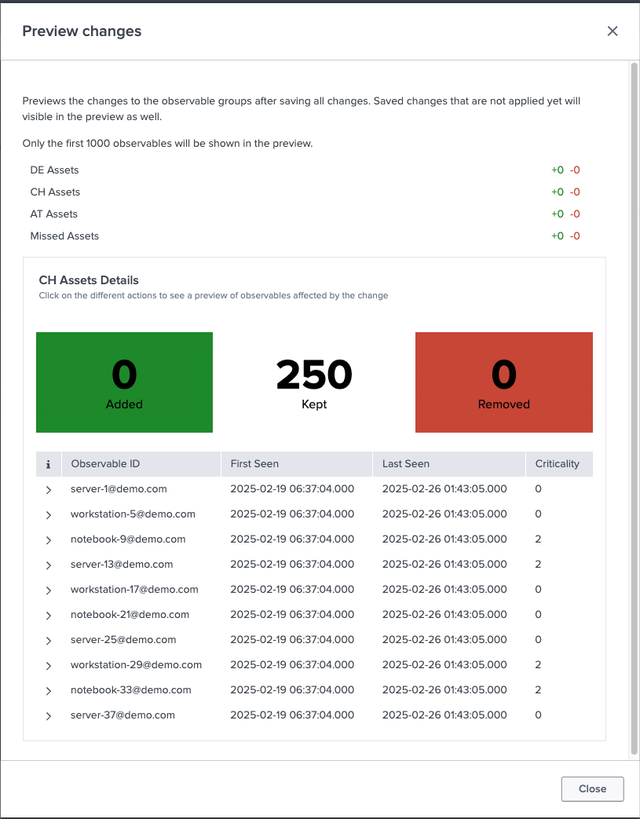Select the CH Assets group
640x819 pixels.
coord(305,192)
